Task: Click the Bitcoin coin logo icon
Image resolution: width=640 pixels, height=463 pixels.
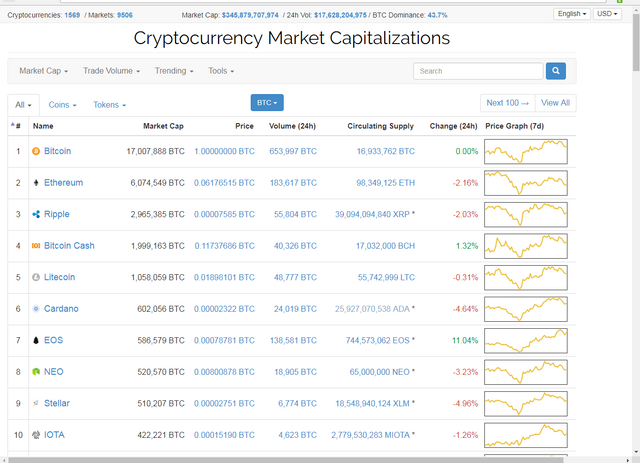Action: tap(36, 151)
